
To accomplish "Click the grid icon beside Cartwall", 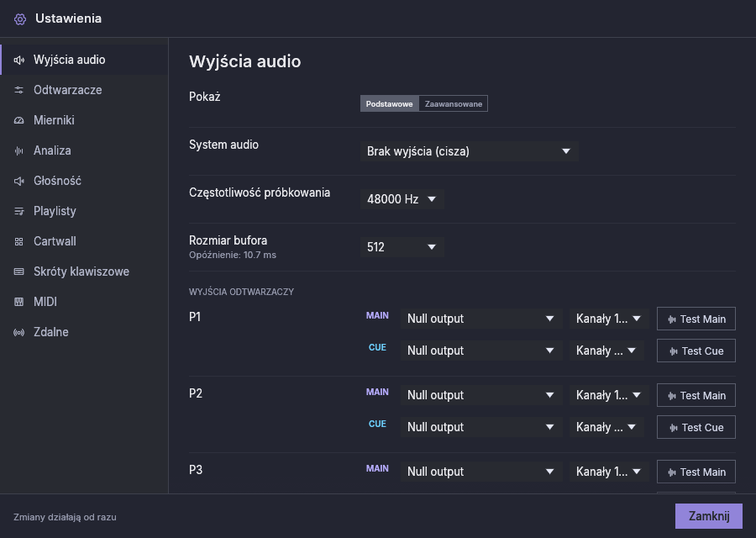I will [x=18, y=242].
